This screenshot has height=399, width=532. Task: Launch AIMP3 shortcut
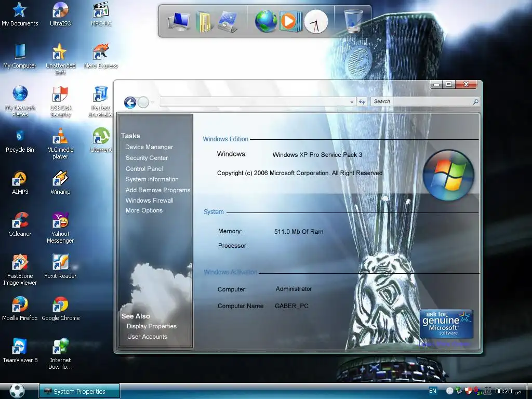click(x=20, y=182)
